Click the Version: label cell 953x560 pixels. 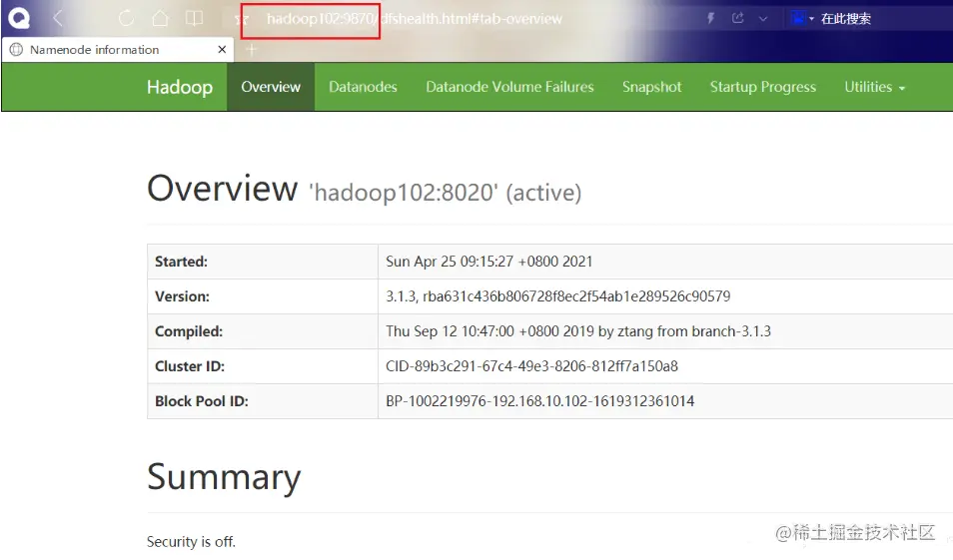coord(263,296)
